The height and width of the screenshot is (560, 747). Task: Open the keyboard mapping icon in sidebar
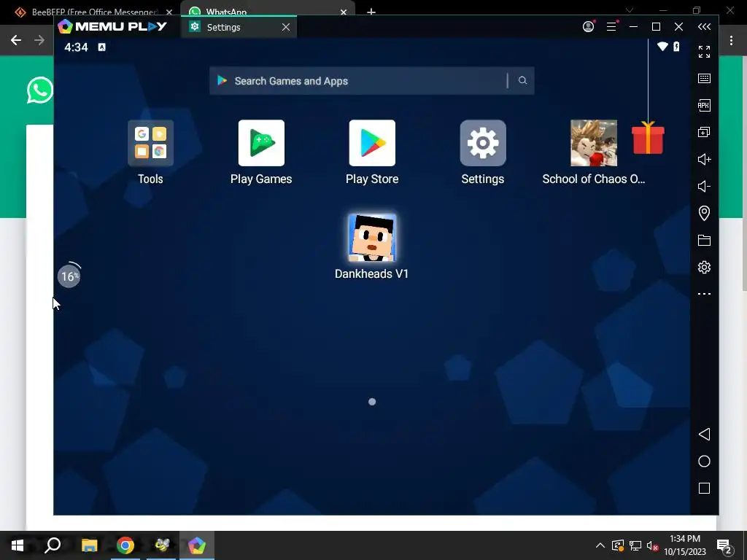click(704, 78)
